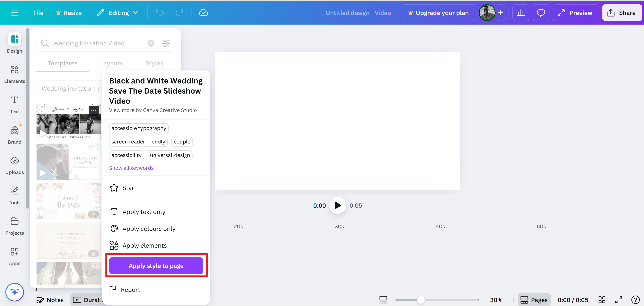
Task: Open the Canva AI assistant
Action: pyautogui.click(x=14, y=292)
